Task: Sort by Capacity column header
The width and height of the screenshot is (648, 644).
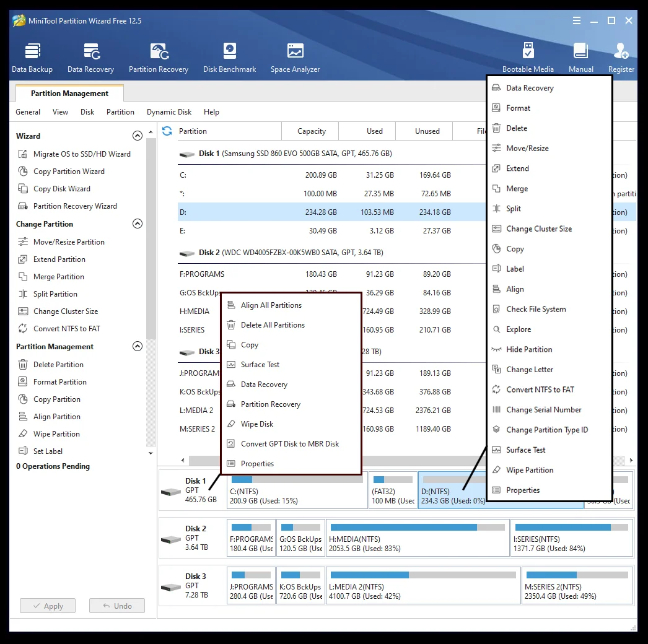Action: (x=311, y=131)
